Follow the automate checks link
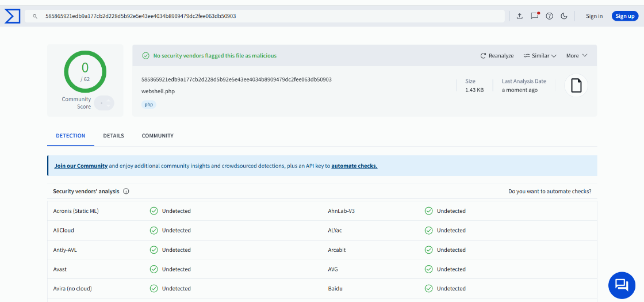 (x=354, y=166)
